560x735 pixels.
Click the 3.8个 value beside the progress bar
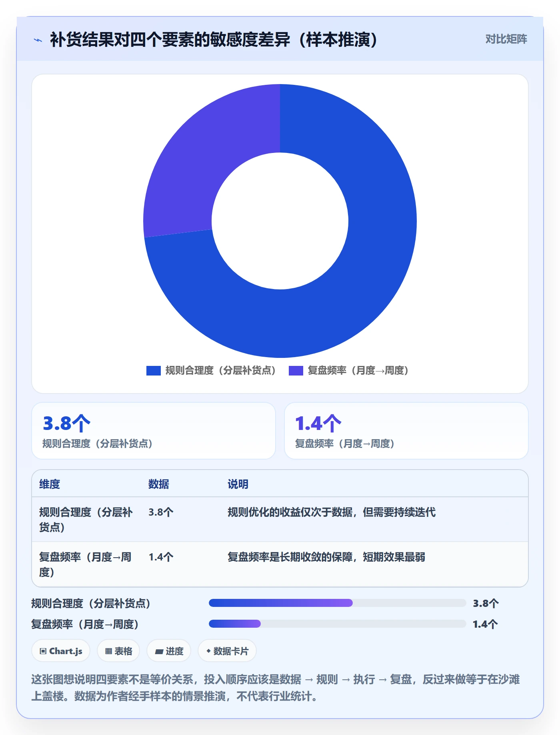pyautogui.click(x=486, y=603)
